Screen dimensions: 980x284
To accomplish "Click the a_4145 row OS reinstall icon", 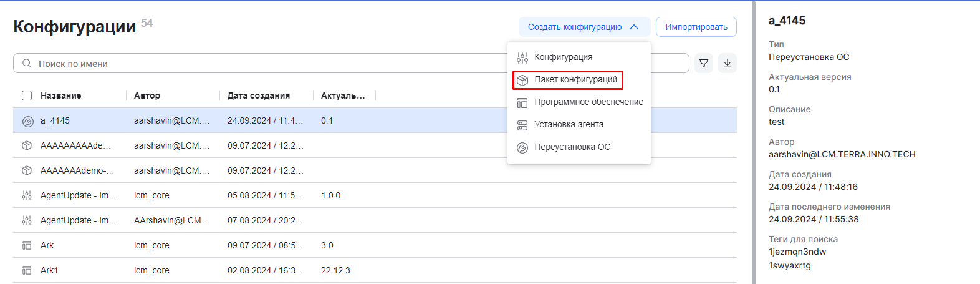I will pos(27,121).
